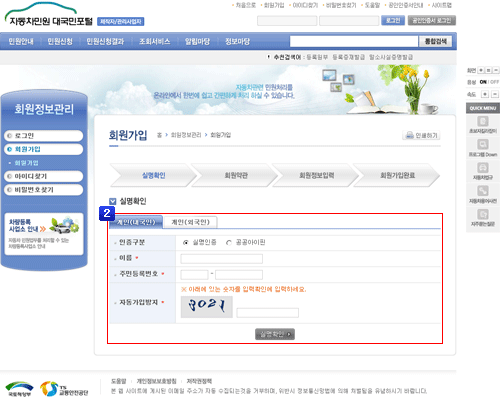Click footer 도움말 link
The width and height of the screenshot is (500, 405).
point(119,381)
